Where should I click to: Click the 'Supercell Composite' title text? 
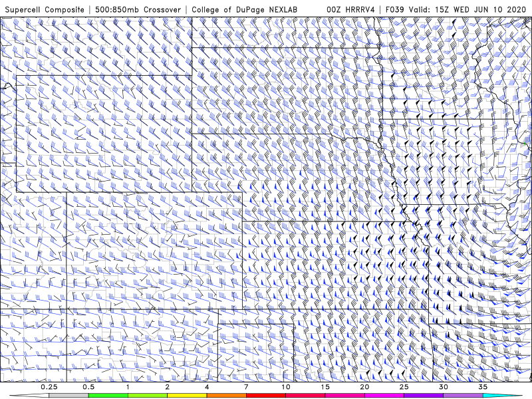coord(45,9)
